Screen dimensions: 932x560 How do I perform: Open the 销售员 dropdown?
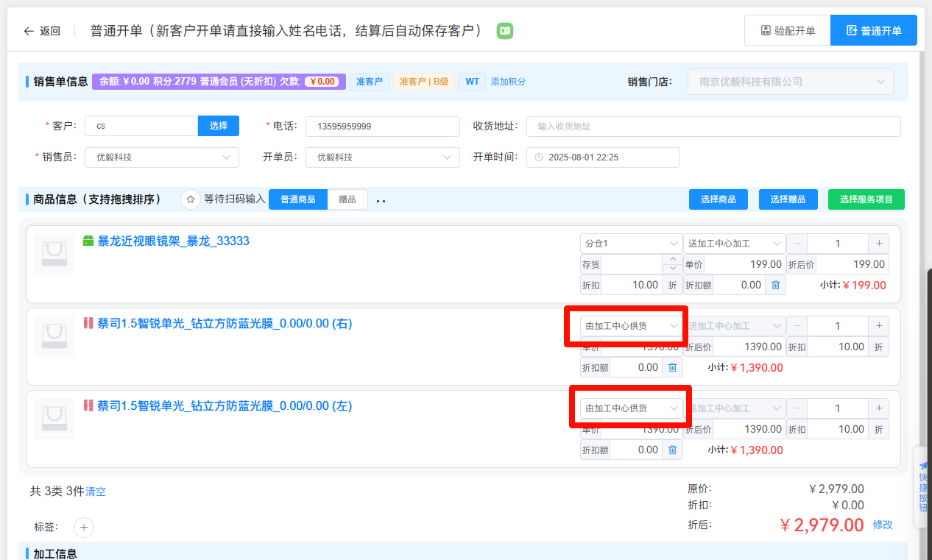pos(161,157)
